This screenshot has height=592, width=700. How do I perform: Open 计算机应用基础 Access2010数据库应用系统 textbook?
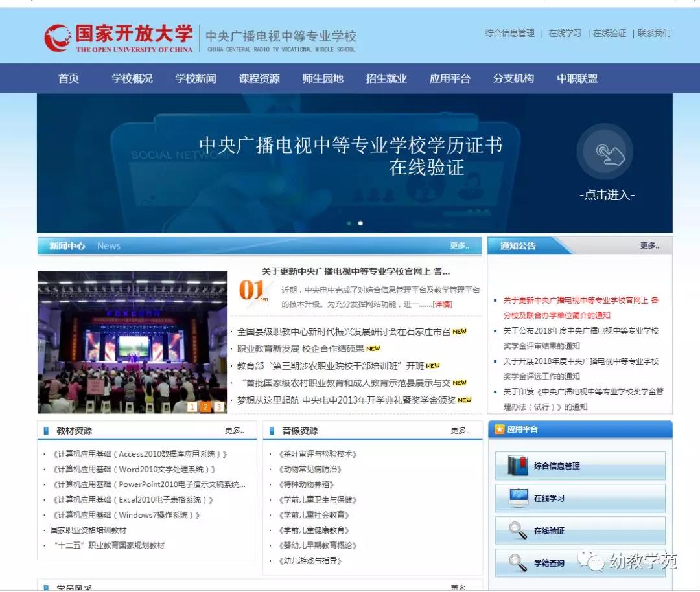pos(140,453)
